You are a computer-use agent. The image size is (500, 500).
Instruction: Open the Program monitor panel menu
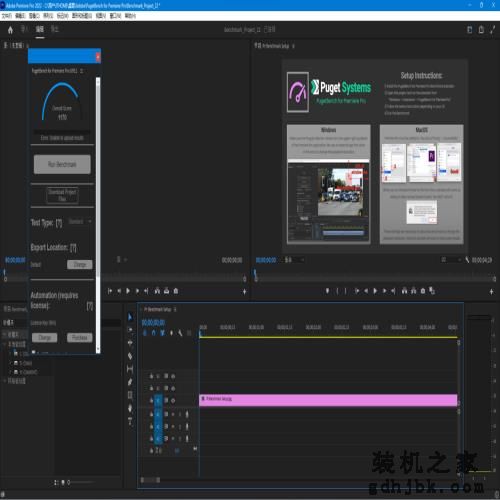click(293, 46)
